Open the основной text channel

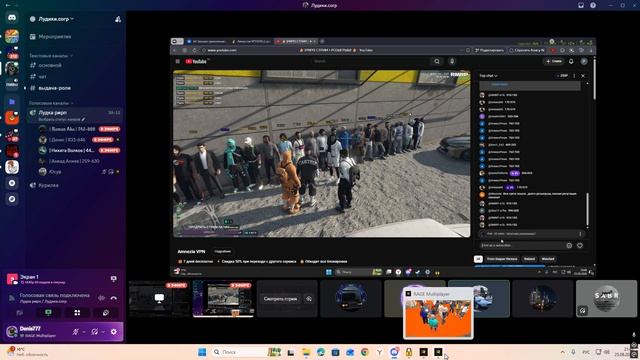coord(50,65)
